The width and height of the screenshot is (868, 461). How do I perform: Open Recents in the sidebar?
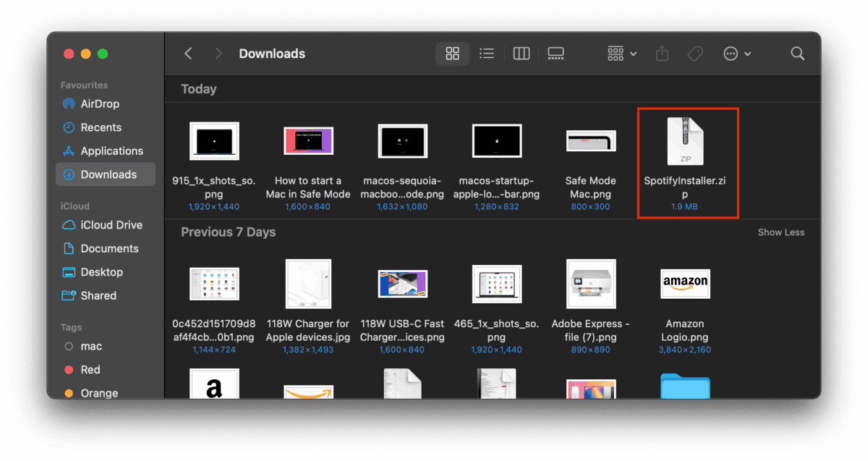pos(101,127)
